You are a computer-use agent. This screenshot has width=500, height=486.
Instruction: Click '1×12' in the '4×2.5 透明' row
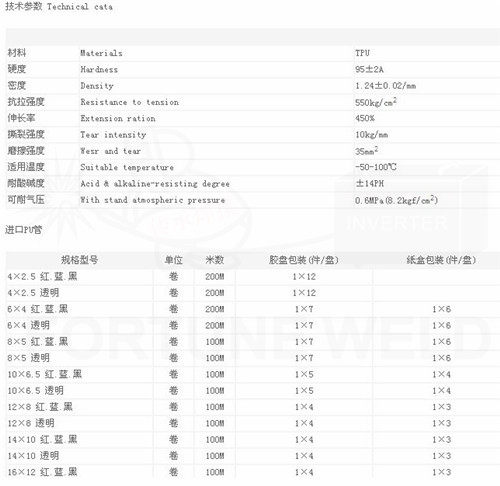(304, 293)
